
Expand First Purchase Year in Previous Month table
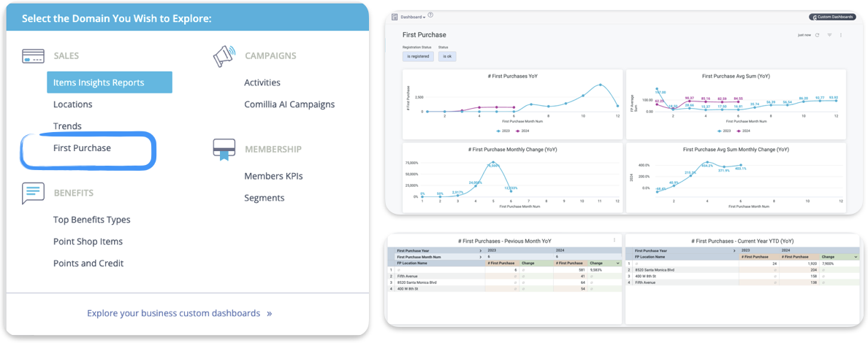pos(481,250)
